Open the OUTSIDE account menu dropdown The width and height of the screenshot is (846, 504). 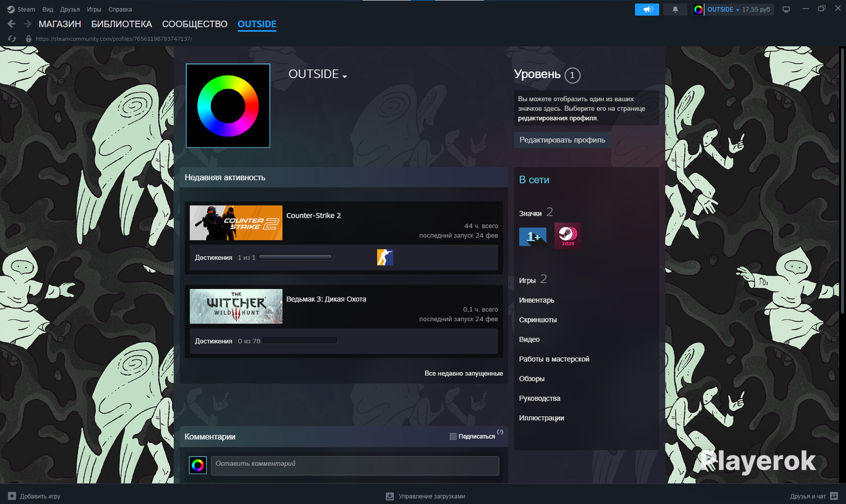[723, 10]
